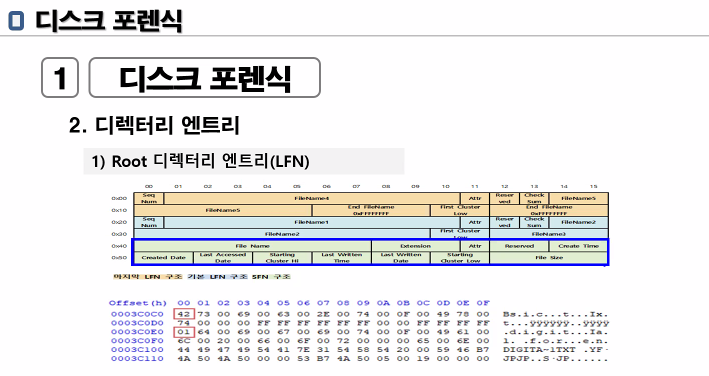Click the red-boxed hex byte 42
The width and height of the screenshot is (709, 376).
[184, 314]
